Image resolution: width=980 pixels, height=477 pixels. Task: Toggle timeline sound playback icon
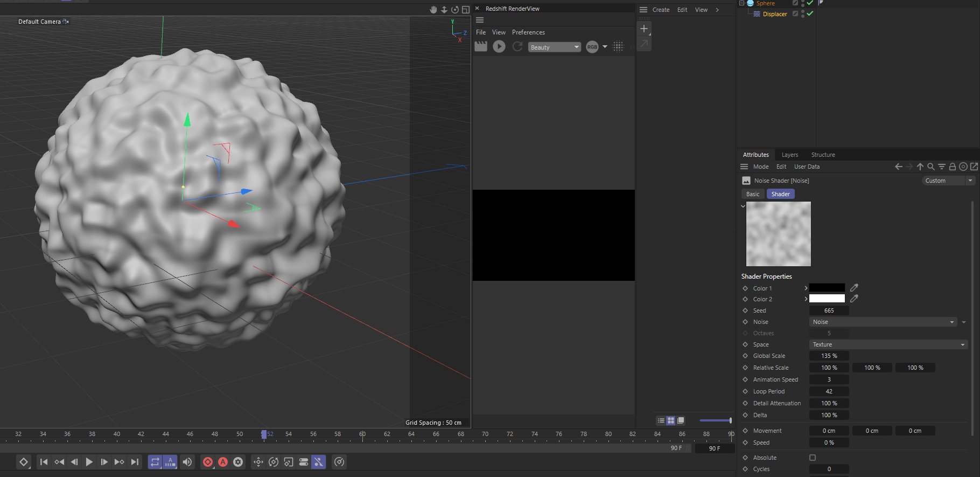[187, 462]
